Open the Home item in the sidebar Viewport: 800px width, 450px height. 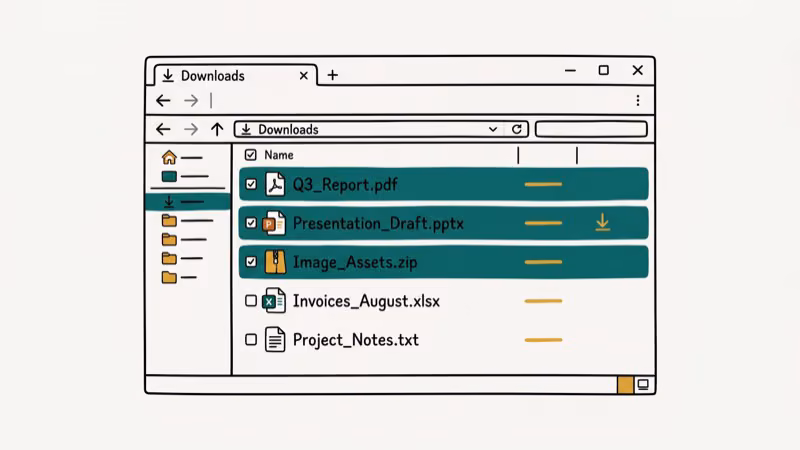click(182, 157)
